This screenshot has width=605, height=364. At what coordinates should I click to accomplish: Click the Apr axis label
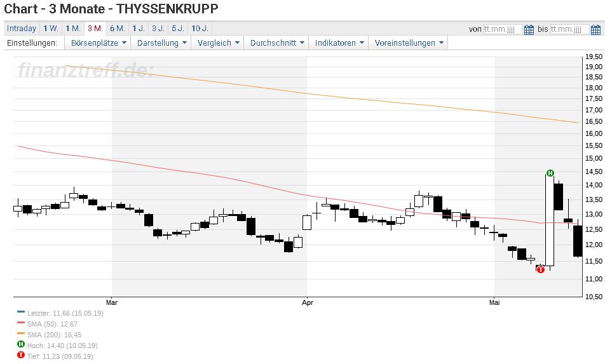click(x=307, y=302)
